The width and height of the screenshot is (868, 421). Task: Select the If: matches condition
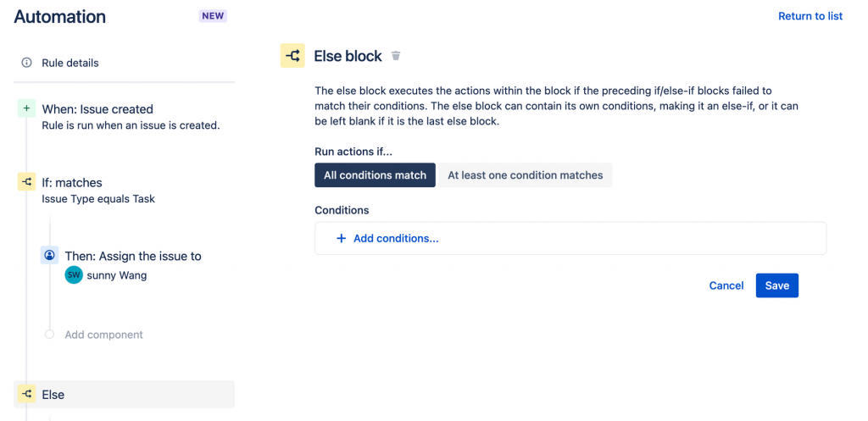(72, 183)
